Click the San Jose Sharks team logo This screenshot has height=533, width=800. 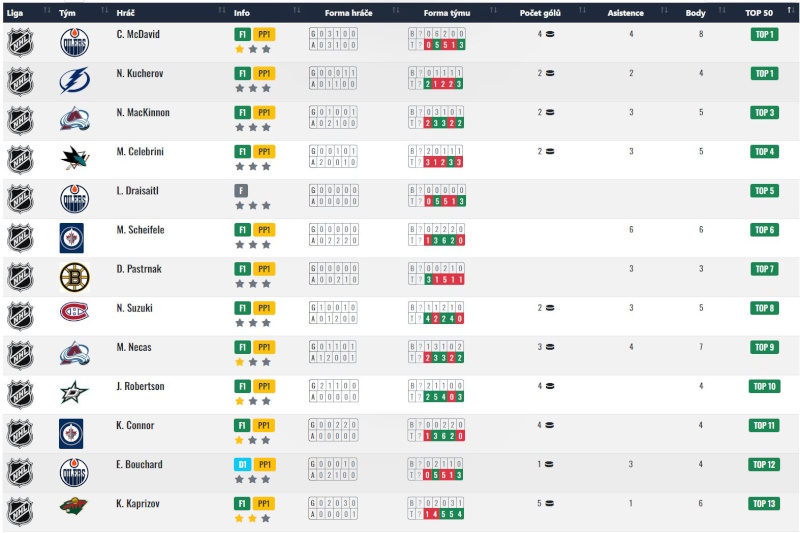(x=74, y=159)
